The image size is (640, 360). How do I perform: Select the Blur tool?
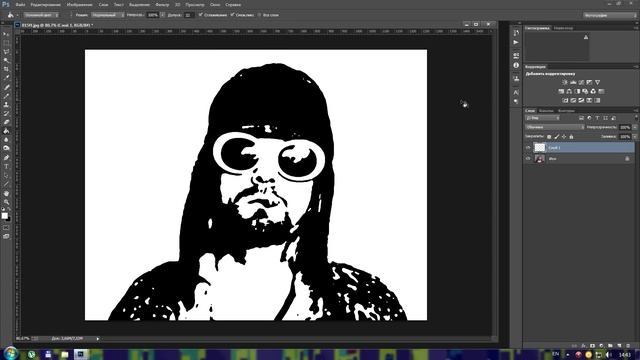(x=6, y=140)
